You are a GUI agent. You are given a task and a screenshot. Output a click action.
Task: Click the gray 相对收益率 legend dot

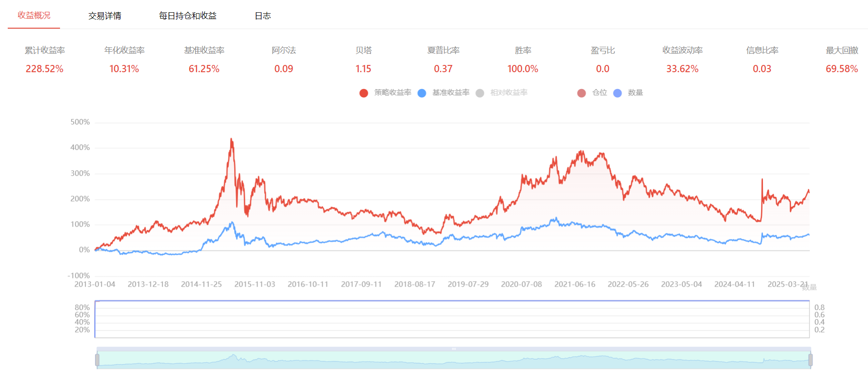(480, 93)
